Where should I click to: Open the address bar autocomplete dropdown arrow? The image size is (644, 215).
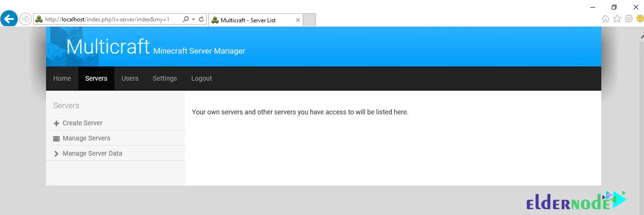194,19
